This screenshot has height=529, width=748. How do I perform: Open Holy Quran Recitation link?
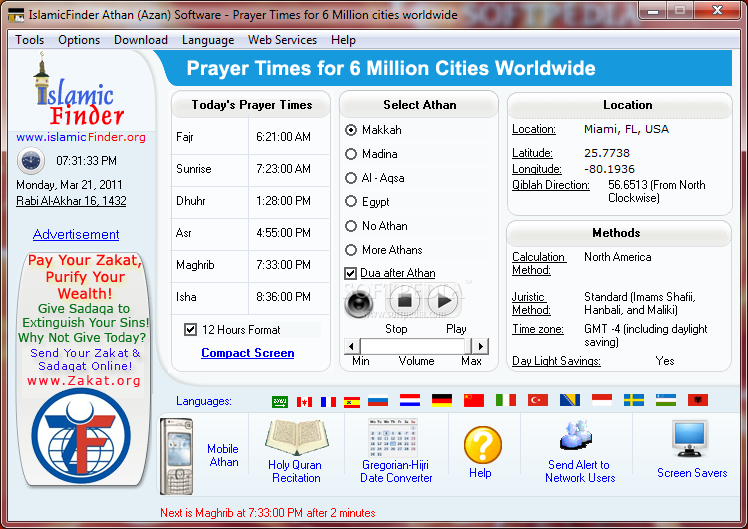(295, 471)
